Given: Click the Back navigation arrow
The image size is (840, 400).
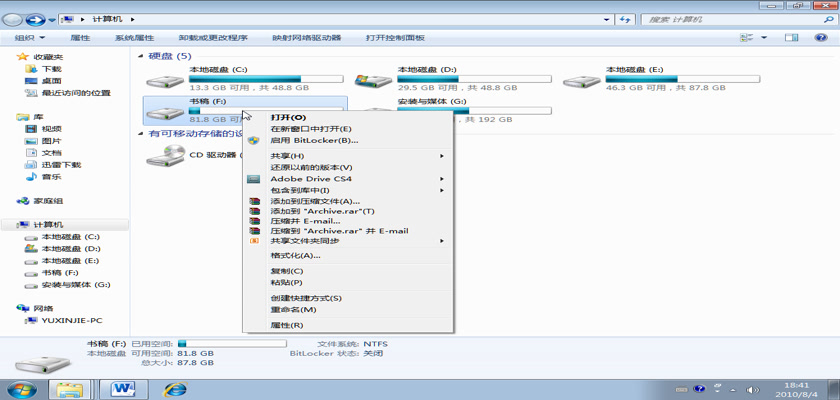Looking at the screenshot, I should 14,19.
